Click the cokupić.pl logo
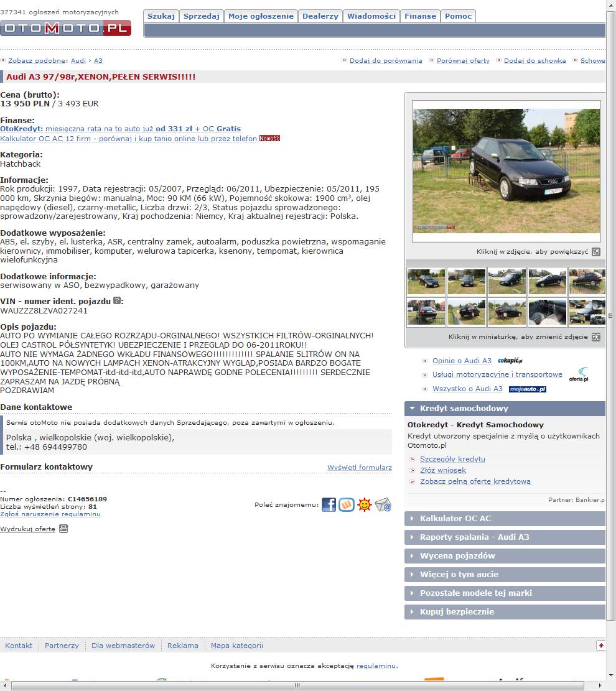Viewport: 616px width, 691px height. click(x=510, y=361)
